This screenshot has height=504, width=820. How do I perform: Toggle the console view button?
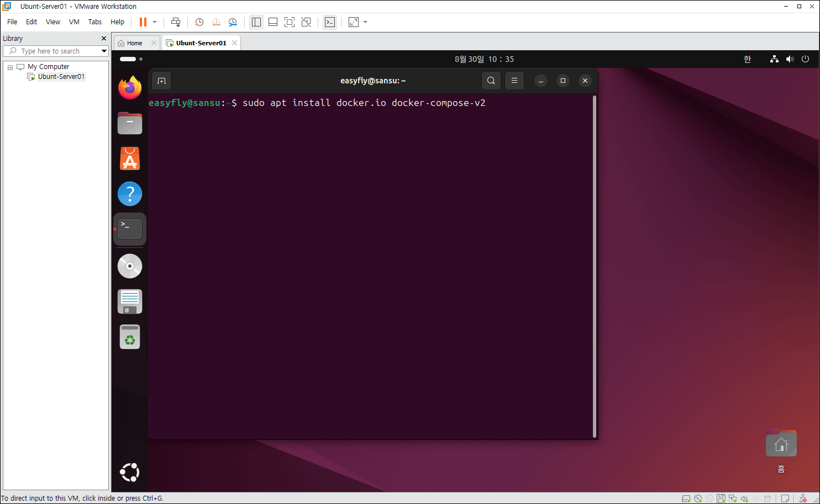pyautogui.click(x=330, y=22)
